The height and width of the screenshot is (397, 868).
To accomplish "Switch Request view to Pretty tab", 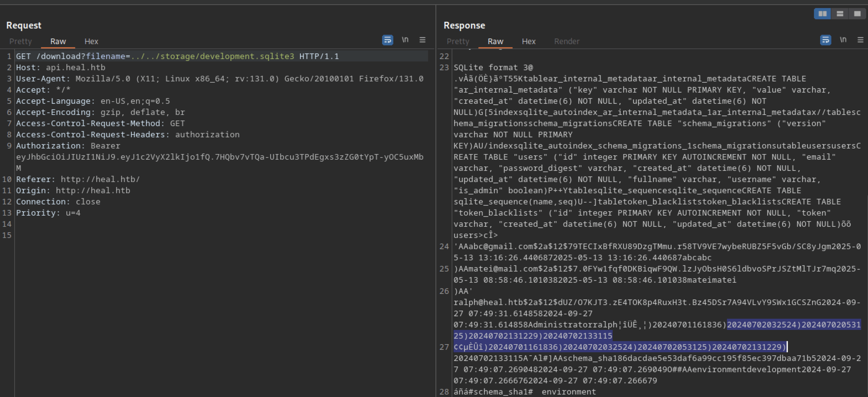I will (20, 41).
